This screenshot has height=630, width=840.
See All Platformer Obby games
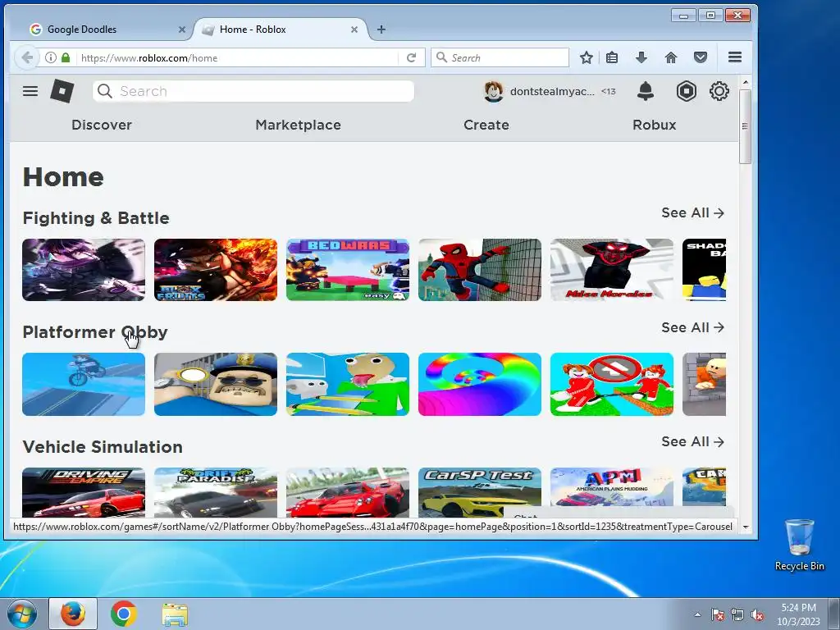coord(692,327)
